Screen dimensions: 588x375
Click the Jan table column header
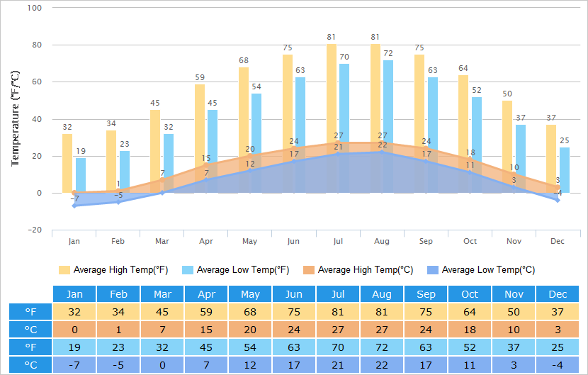point(74,294)
